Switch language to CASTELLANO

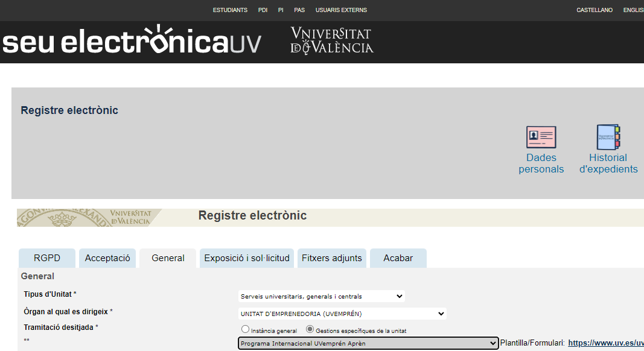(595, 10)
